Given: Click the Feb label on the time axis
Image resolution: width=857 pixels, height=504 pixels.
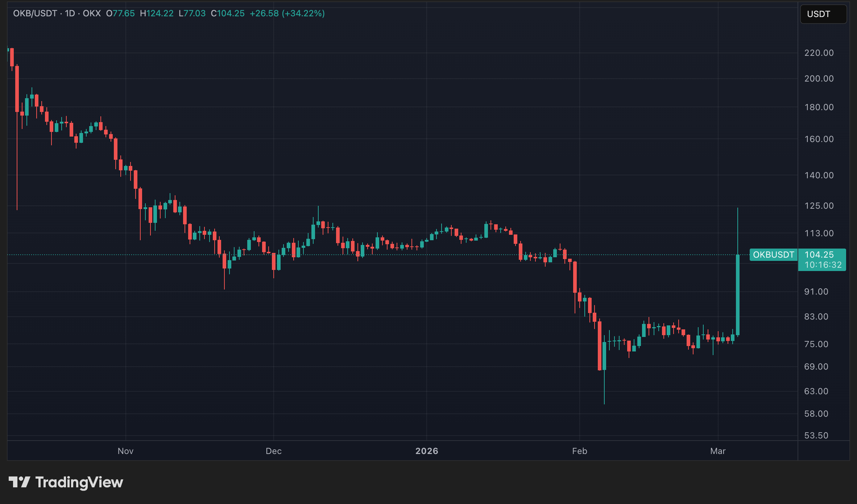Looking at the screenshot, I should coord(579,451).
